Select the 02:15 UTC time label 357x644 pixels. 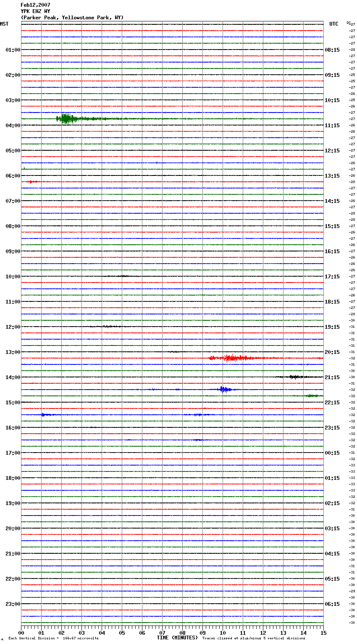pyautogui.click(x=332, y=503)
